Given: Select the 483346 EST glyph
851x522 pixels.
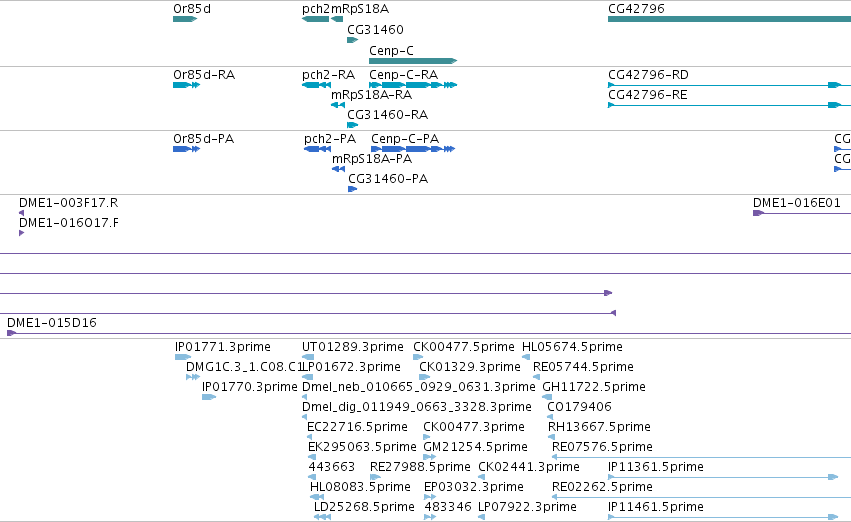Looking at the screenshot, I should tap(430, 517).
